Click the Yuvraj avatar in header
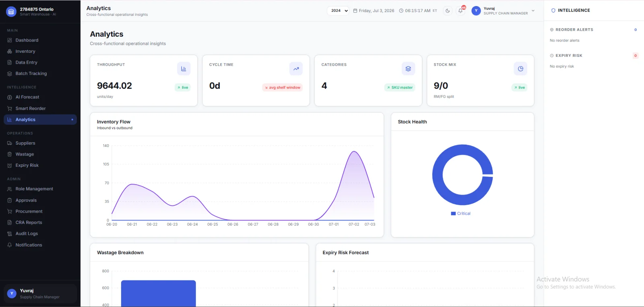Screen dimensions: 644x307 coord(476,11)
